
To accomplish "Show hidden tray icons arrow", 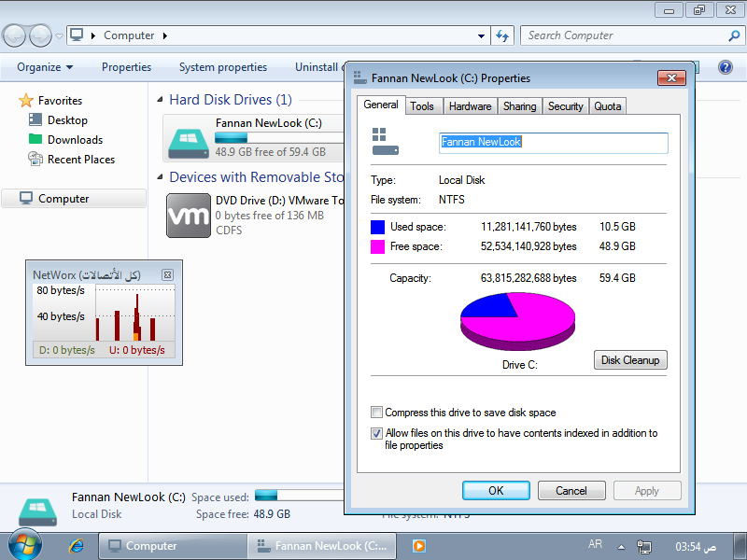I will pyautogui.click(x=621, y=547).
